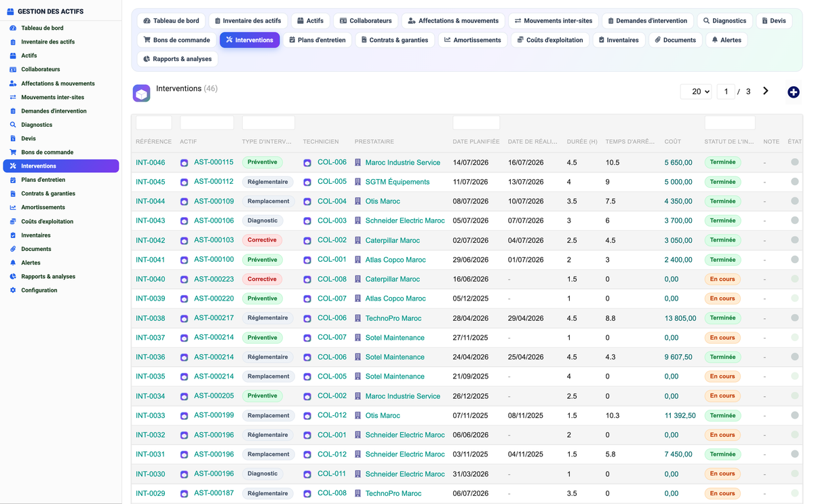
Task: Toggle the État indicator for INT-0040
Action: [795, 279]
